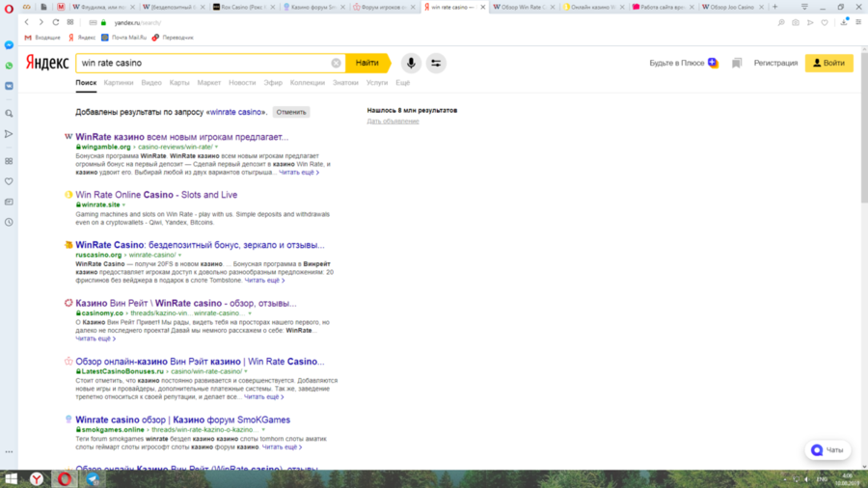Send page to My Flow from address bar
This screenshot has width=868, height=488.
(810, 23)
